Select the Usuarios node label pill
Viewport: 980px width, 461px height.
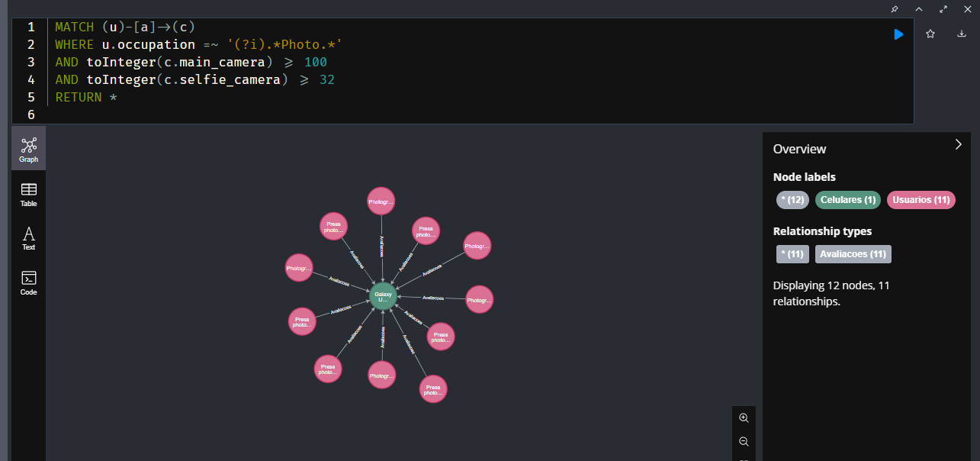pos(921,198)
